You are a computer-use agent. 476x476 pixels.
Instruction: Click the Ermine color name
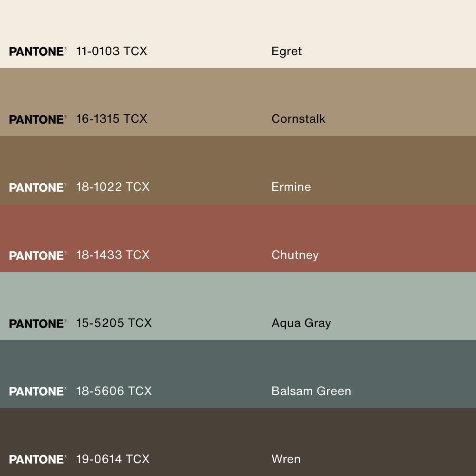tap(291, 187)
